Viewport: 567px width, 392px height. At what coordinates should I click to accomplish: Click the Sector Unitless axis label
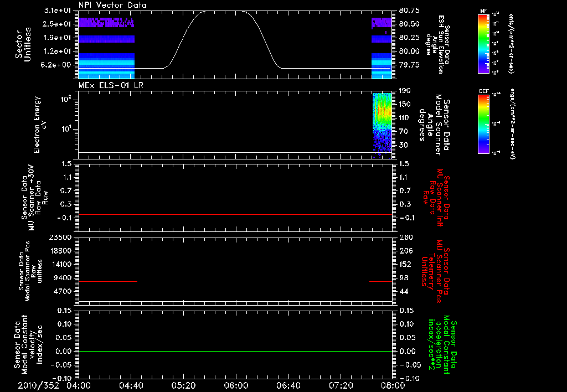pos(23,44)
